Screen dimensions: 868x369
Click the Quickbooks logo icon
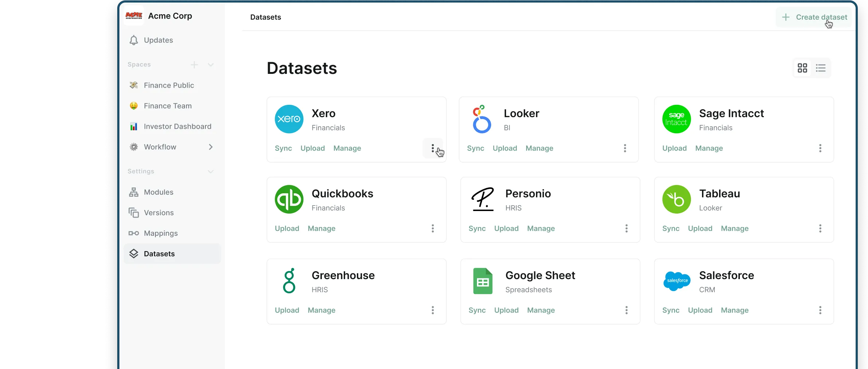tap(289, 199)
